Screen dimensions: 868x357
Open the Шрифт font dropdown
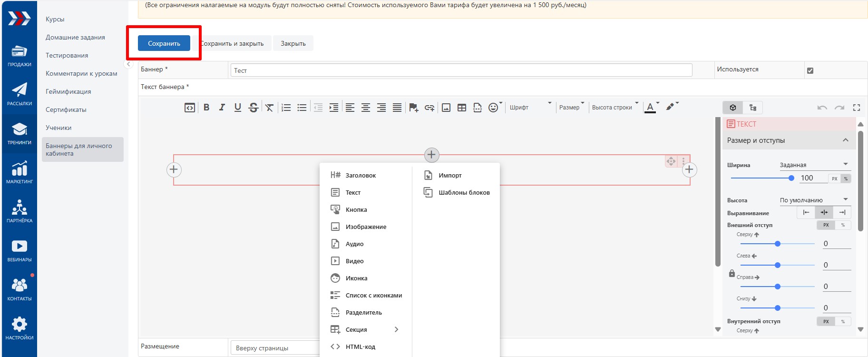point(530,108)
